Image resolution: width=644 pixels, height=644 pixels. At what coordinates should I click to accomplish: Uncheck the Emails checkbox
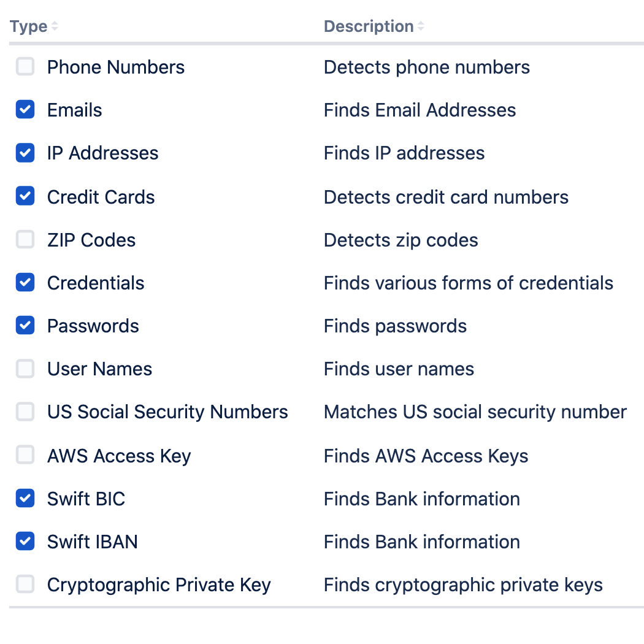[25, 110]
